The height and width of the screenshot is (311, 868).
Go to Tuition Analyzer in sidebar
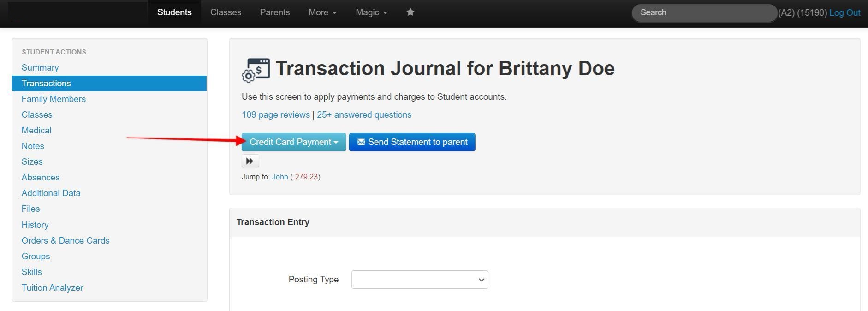(52, 287)
